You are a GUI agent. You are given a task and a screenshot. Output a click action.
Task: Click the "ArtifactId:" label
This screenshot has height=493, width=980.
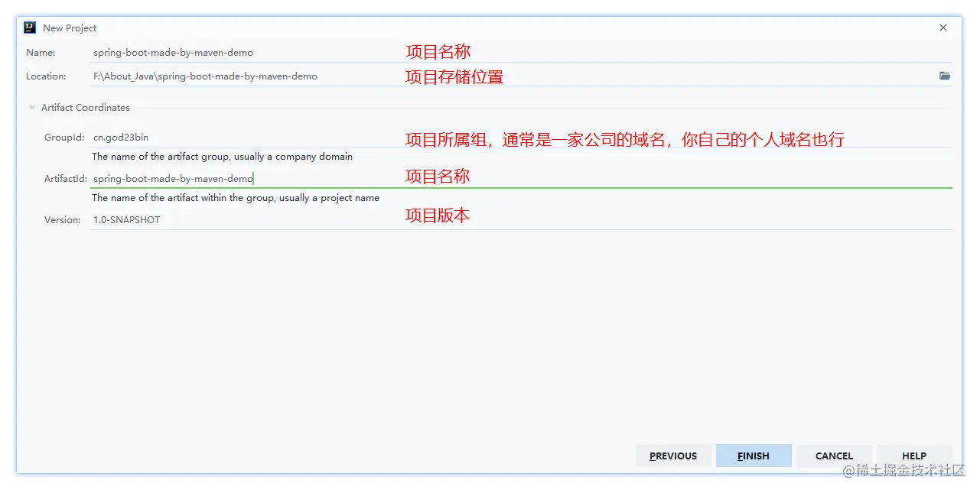66,179
